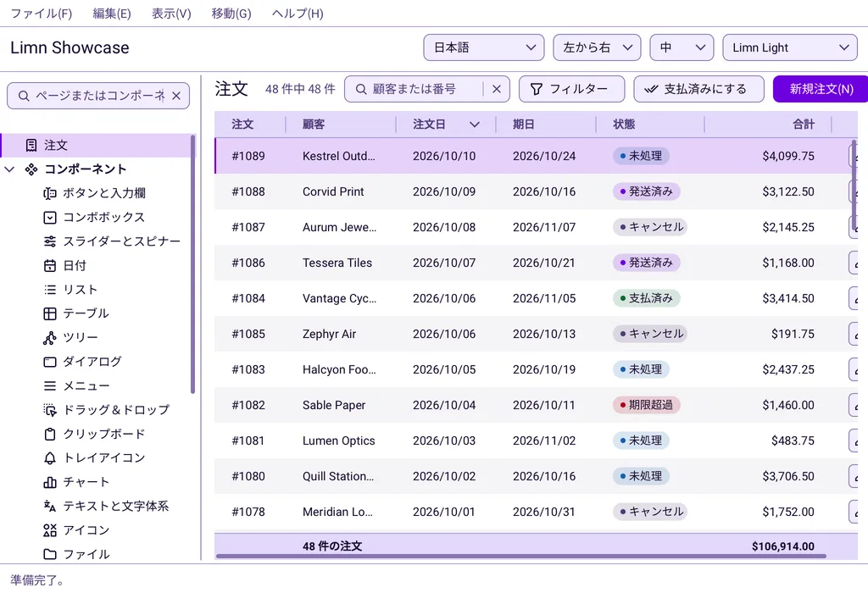Click the テキストと文字体系 translate icon
868x593 pixels.
point(50,506)
